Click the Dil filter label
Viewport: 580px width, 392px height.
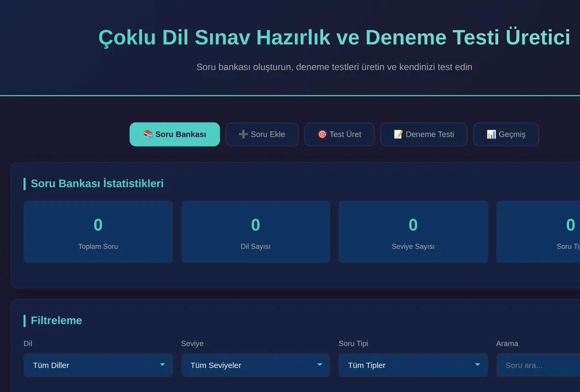pyautogui.click(x=28, y=343)
